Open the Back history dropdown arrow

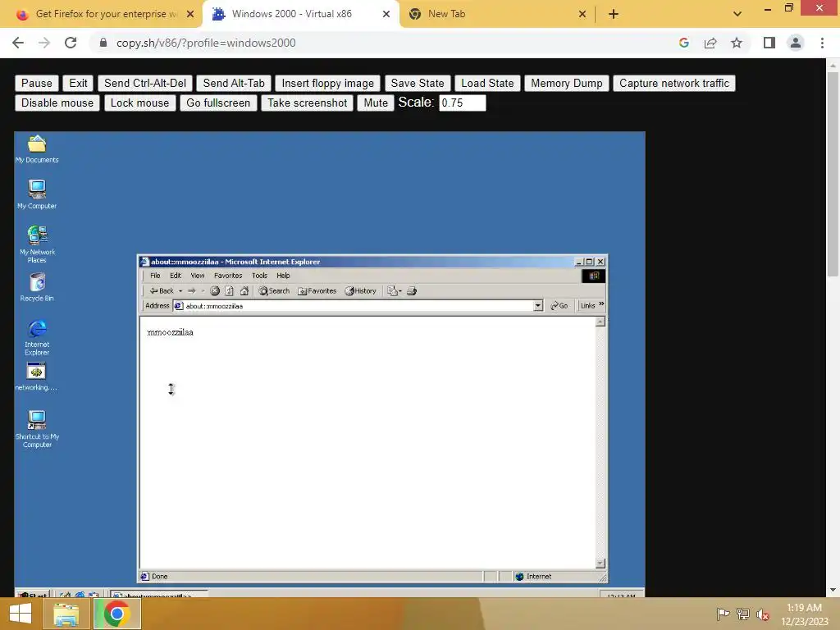[x=180, y=291]
